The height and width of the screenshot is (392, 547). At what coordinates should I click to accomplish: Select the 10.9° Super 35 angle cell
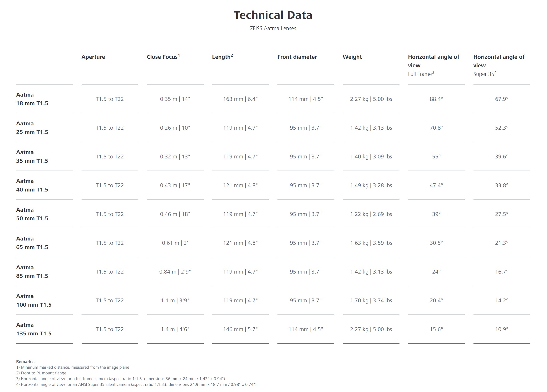point(501,329)
